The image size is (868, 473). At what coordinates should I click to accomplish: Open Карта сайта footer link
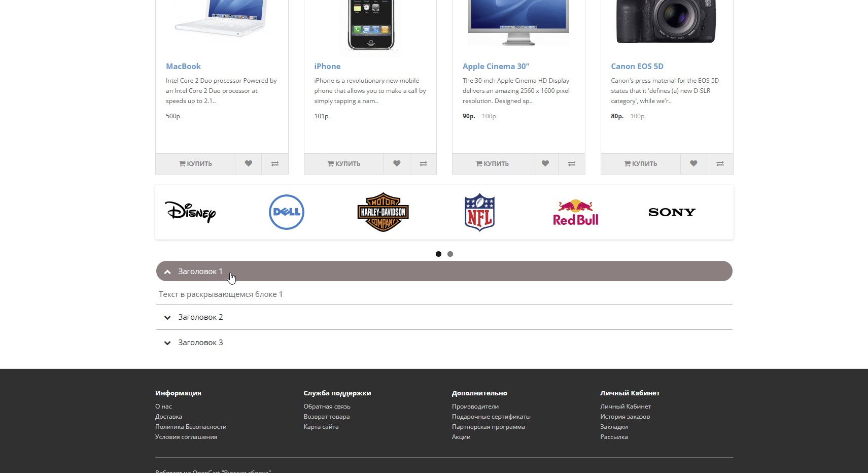point(321,427)
